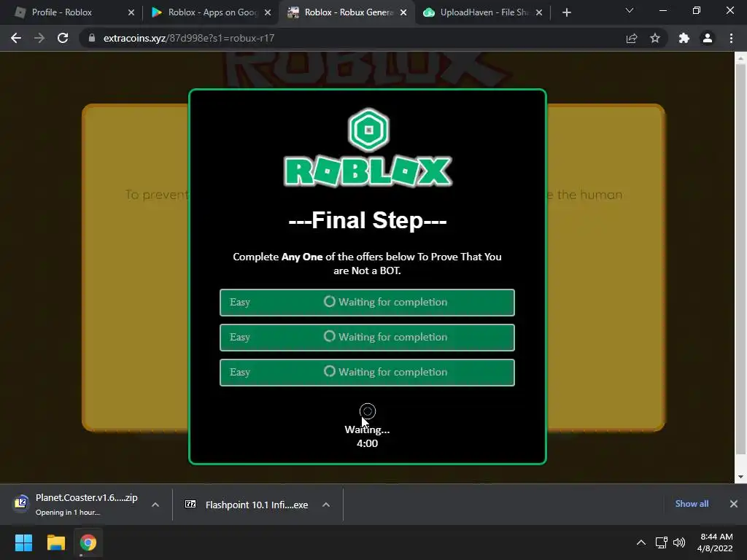
Task: Open the clock showing 8:44 AM
Action: pyautogui.click(x=716, y=542)
